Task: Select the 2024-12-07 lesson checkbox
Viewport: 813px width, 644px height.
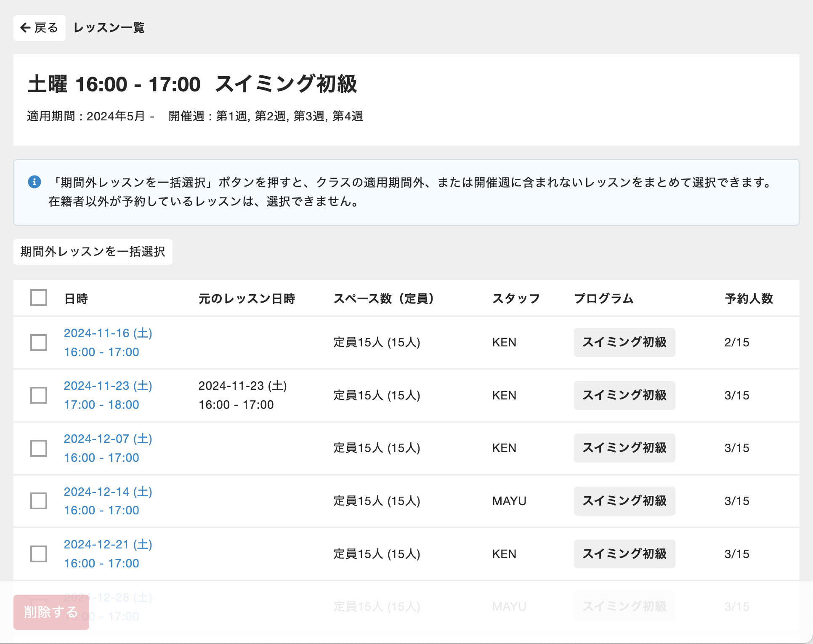Action: pyautogui.click(x=39, y=448)
